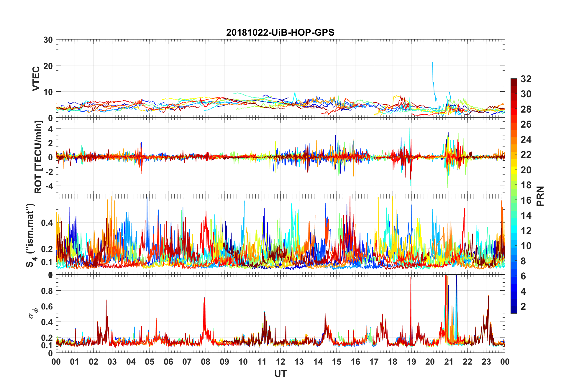The image size is (561, 392).
Task: Click the cyan VTEC spike after 20 UT
Action: coord(433,80)
